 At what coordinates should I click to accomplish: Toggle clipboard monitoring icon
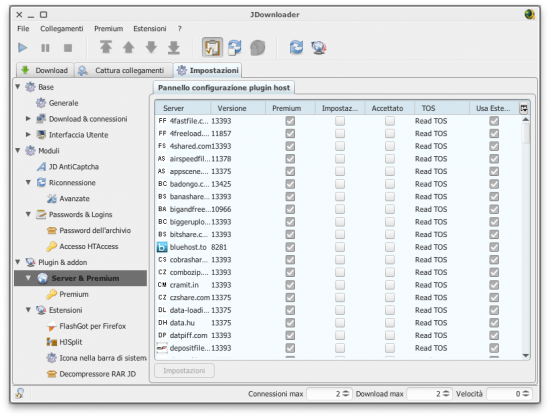click(x=212, y=47)
